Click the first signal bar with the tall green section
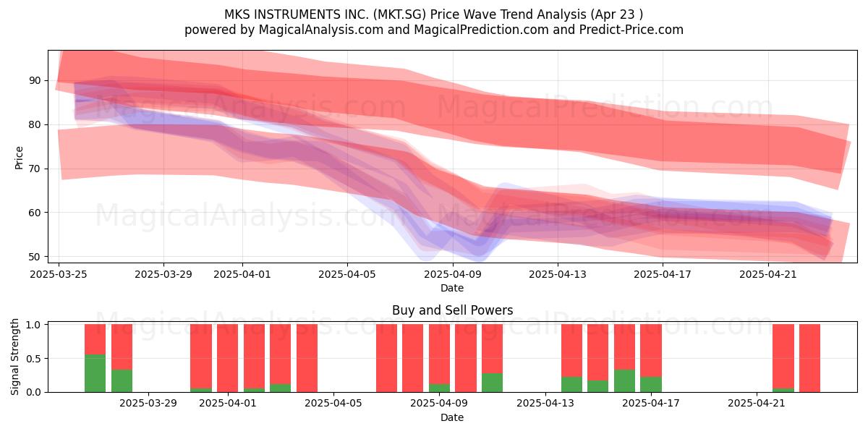 [x=95, y=358]
